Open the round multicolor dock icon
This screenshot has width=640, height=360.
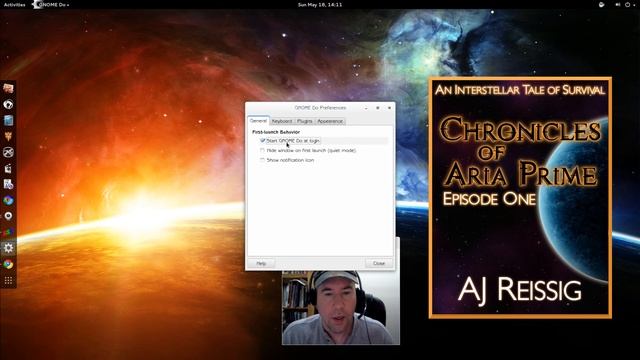pyautogui.click(x=8, y=200)
